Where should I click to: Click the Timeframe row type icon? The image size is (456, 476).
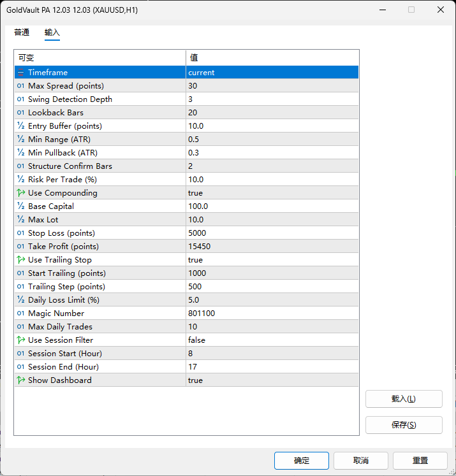20,73
